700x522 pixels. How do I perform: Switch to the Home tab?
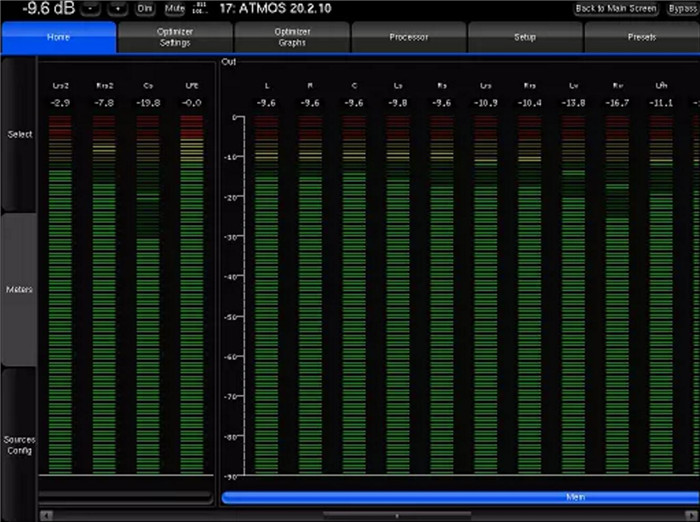(x=58, y=37)
